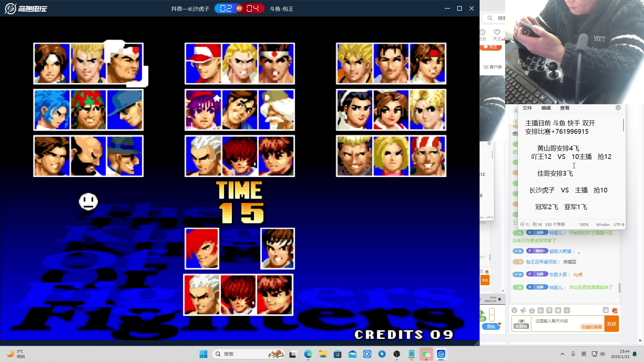Toggle the 滤 chat filter icon
This screenshot has width=644, height=362.
(x=606, y=310)
